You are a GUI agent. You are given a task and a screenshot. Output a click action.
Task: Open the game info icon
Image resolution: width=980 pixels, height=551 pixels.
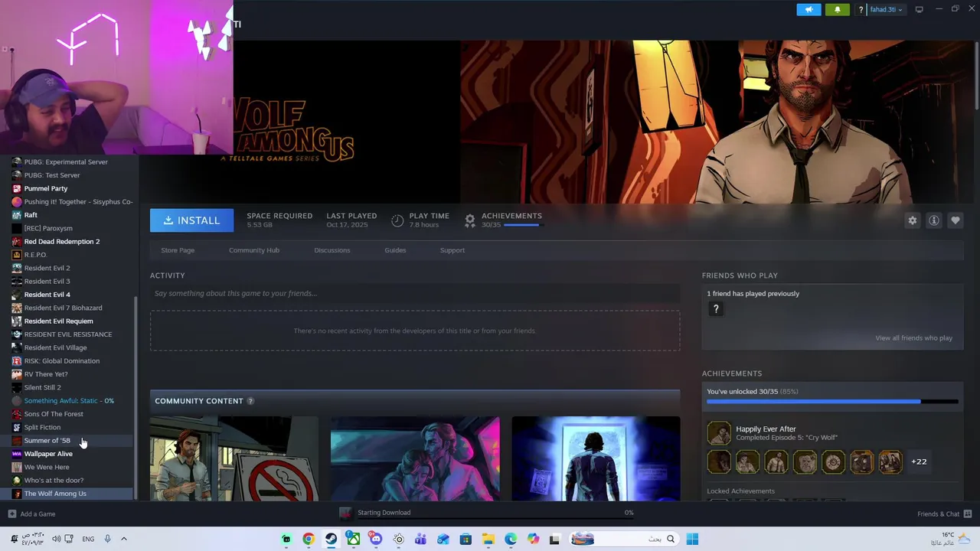click(x=933, y=220)
